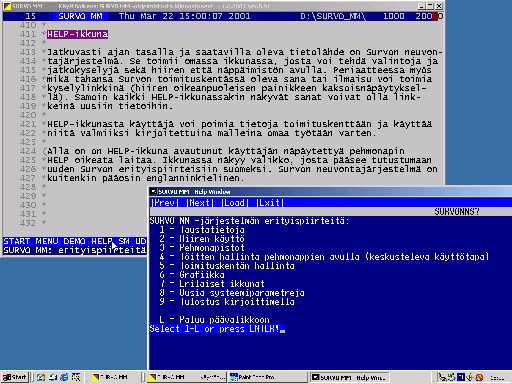This screenshot has width=512, height=384.
Task: Click Exit in the Help window bar
Action: coord(270,203)
